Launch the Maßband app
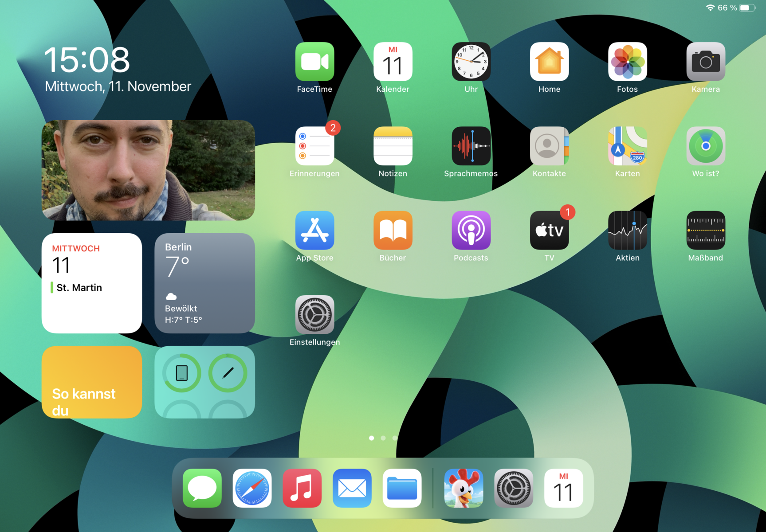The image size is (766, 532). pyautogui.click(x=706, y=230)
